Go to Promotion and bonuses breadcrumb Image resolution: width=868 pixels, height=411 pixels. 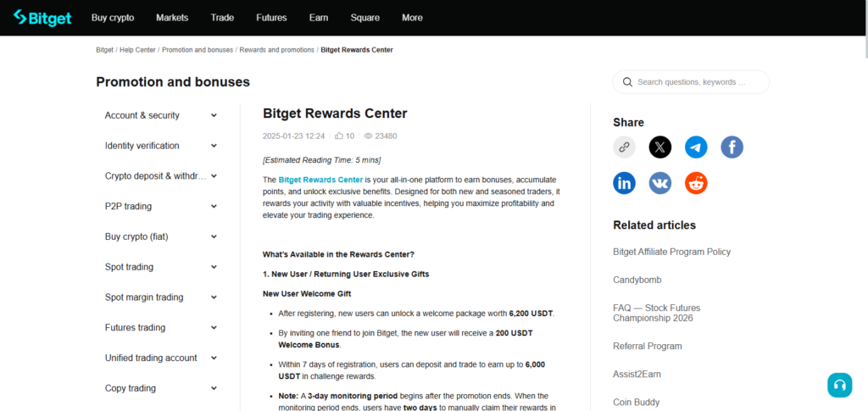198,50
